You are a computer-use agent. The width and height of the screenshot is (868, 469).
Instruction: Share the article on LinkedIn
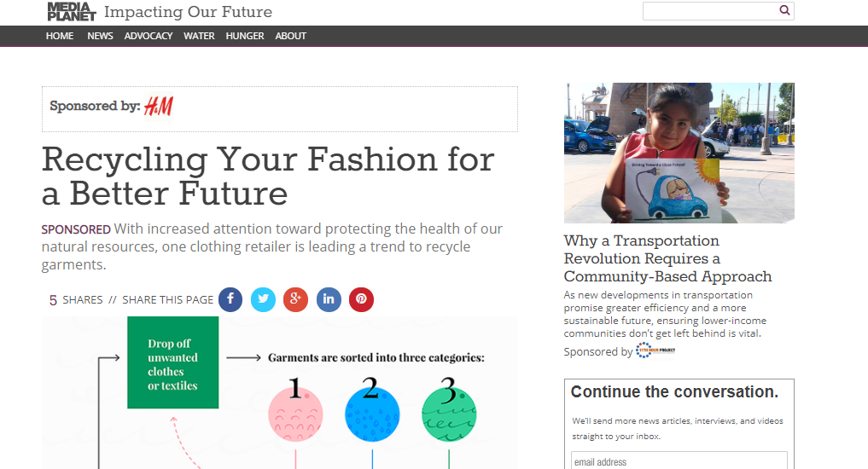(x=329, y=299)
